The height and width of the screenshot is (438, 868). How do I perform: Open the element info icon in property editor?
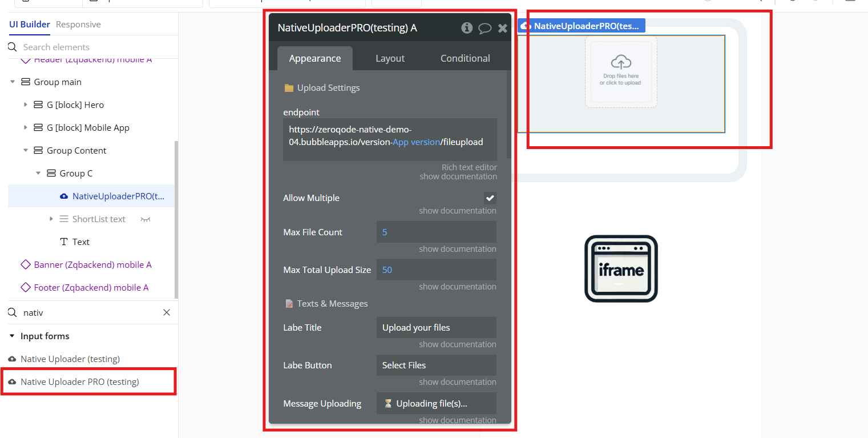pos(467,27)
